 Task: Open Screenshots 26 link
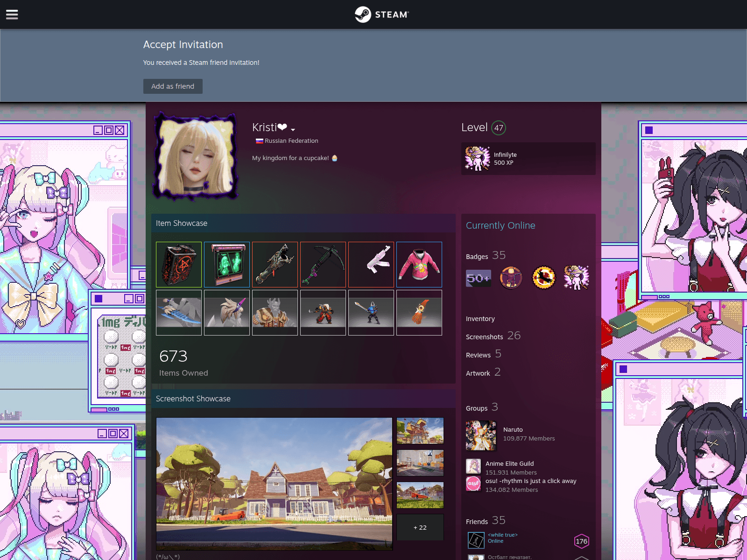tap(493, 336)
